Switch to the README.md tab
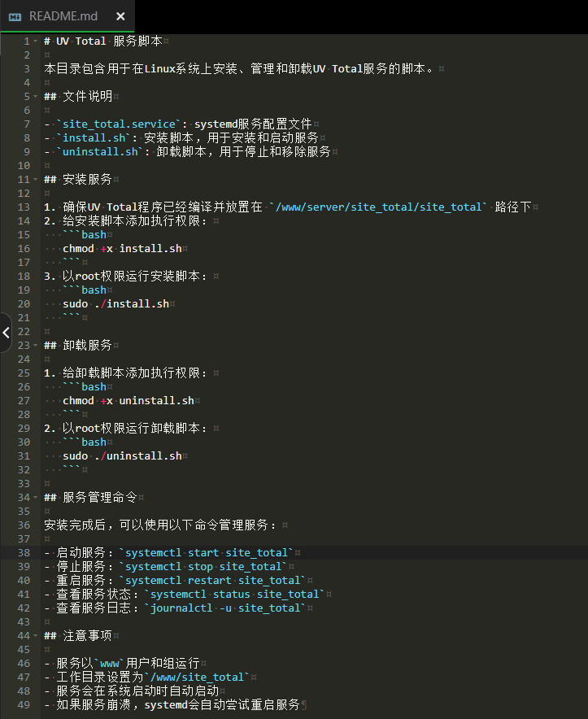 coord(63,16)
